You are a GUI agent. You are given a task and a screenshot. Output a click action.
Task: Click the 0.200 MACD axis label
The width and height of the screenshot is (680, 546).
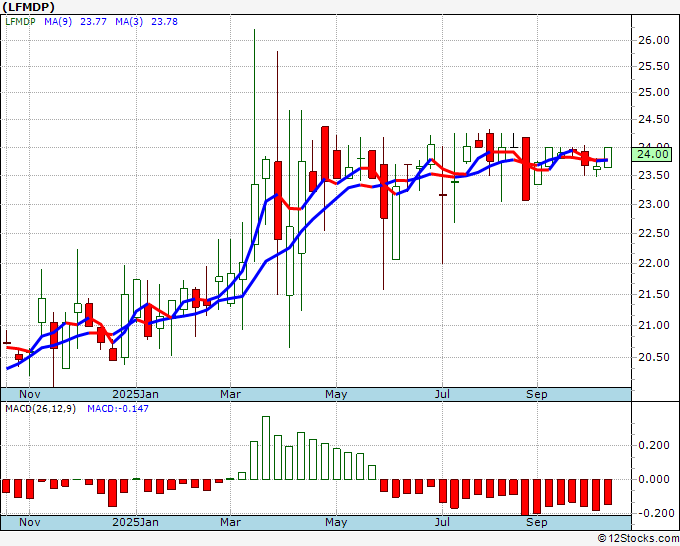654,445
